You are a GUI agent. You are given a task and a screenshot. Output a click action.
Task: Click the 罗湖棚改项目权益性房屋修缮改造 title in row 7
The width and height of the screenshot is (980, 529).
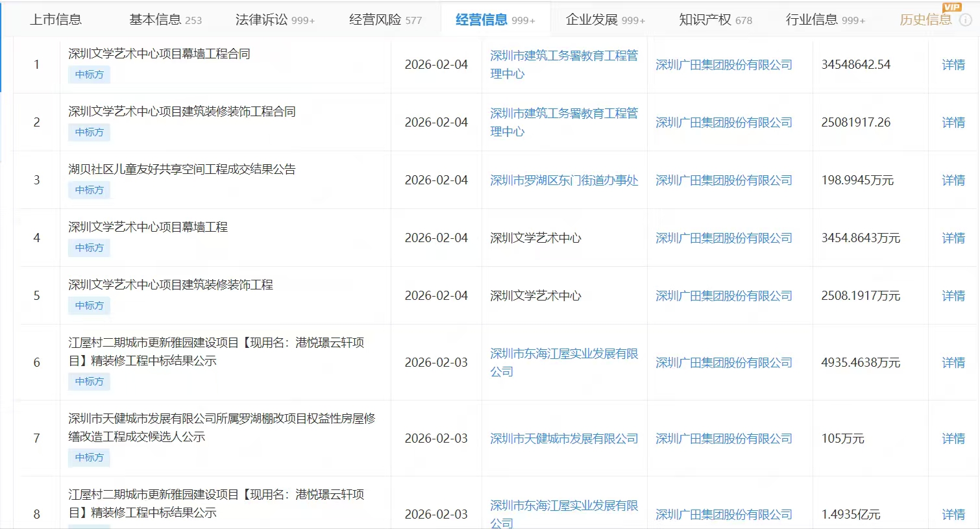(222, 427)
